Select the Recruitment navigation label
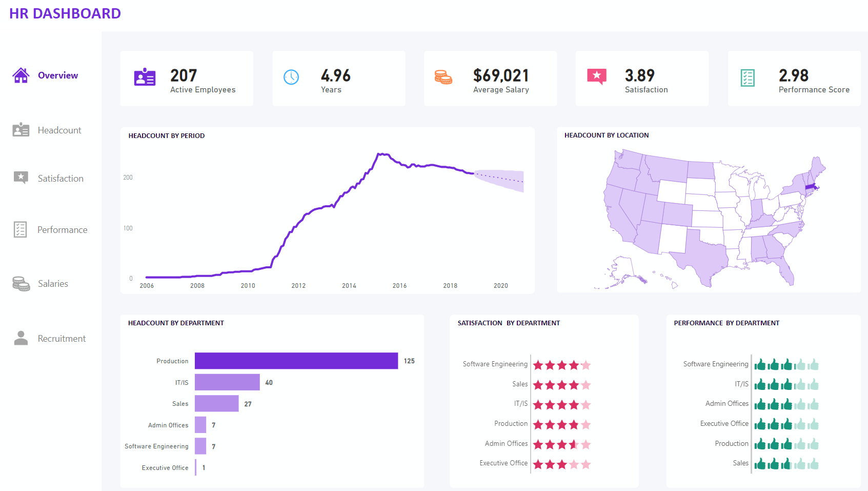 [x=62, y=339]
